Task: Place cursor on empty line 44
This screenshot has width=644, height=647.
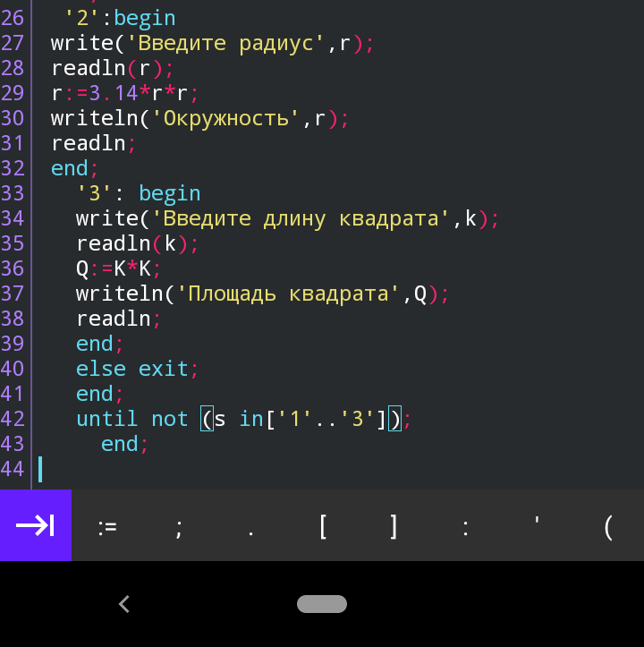Action: [x=179, y=469]
